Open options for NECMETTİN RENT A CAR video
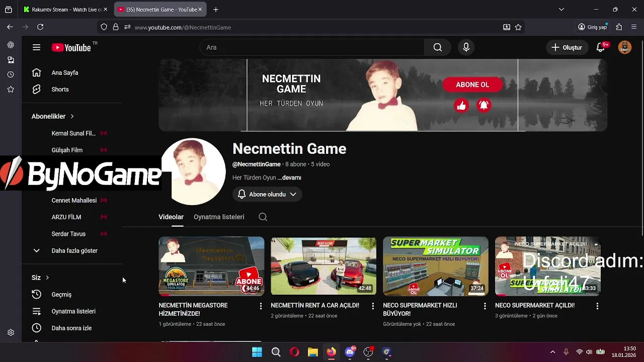 coord(373,306)
